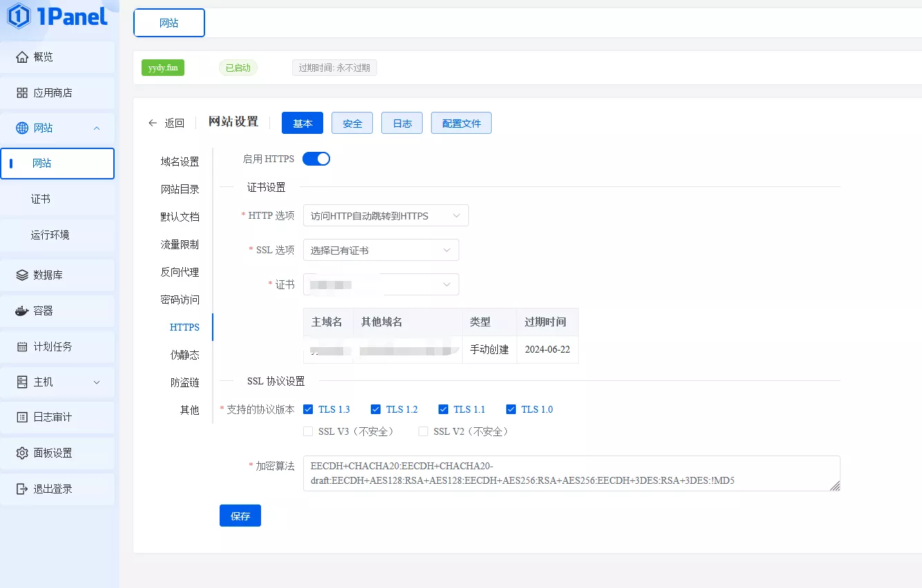Click the home icon next to 概览
The image size is (922, 588).
pyautogui.click(x=22, y=57)
